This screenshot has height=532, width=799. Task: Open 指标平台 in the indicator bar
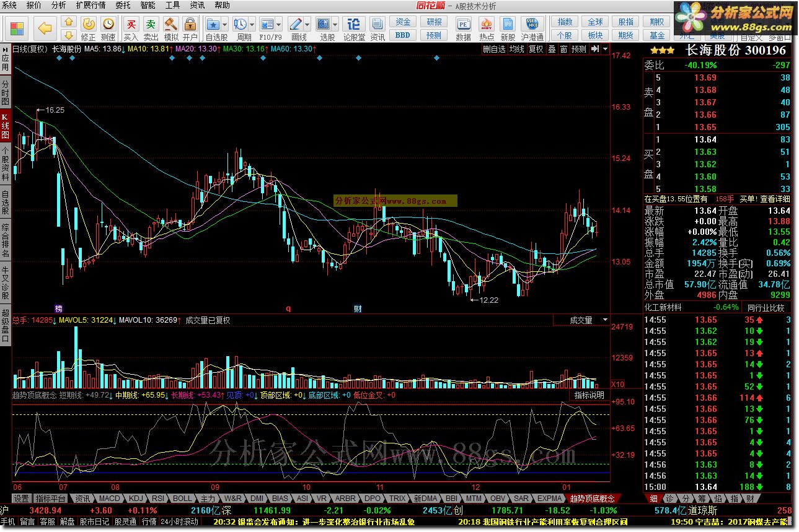pos(51,498)
